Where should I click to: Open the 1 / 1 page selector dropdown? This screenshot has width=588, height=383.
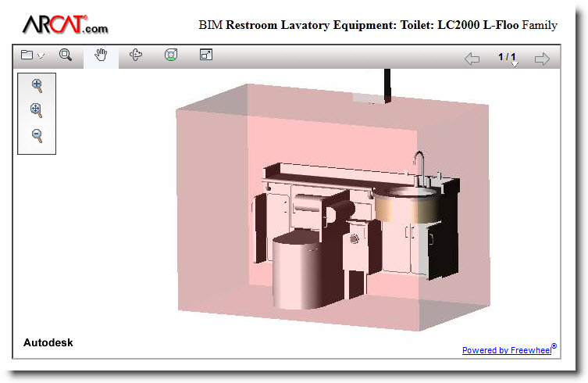(x=508, y=59)
